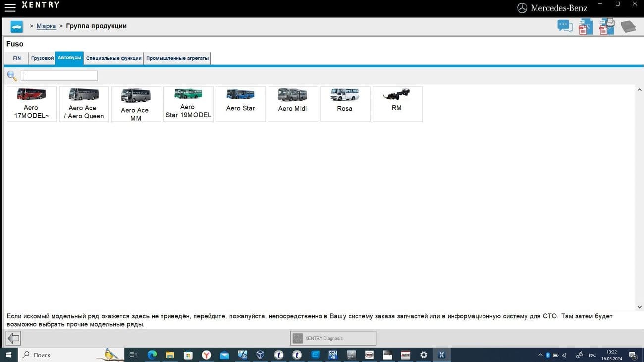This screenshot has width=644, height=362.
Task: Choose the plain Aero Star tile
Action: pos(241,104)
